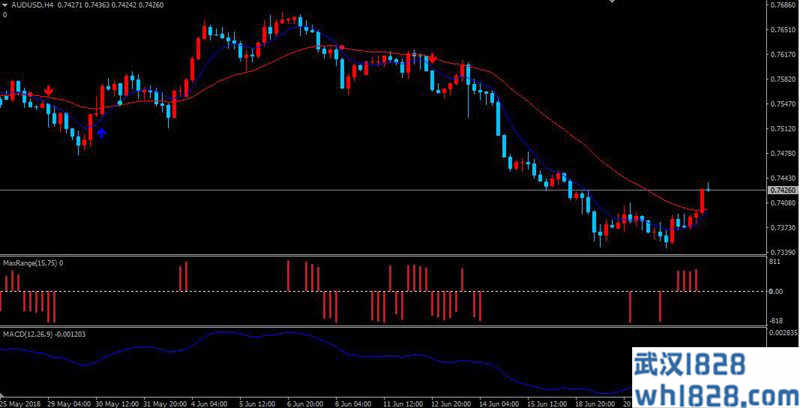Click the triangle icon beside AUDUSD,H4 title
Image resolution: width=800 pixels, height=408 pixels.
pos(4,5)
